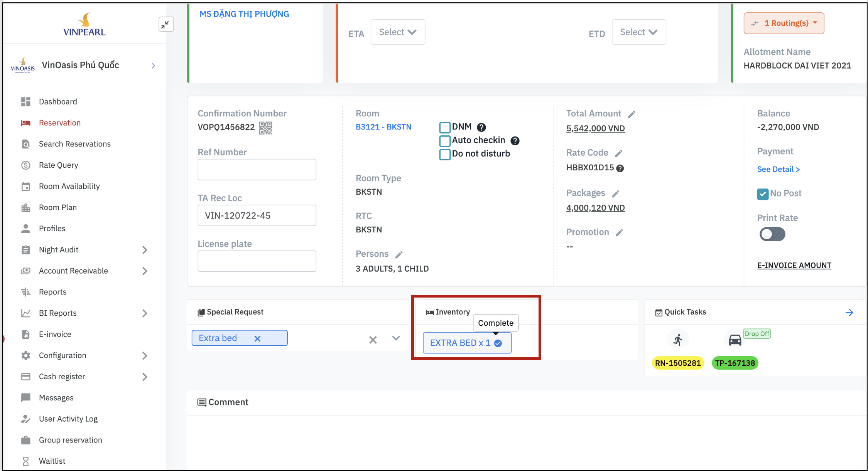Screen dimensions: 868x471
Task: Click the walking person quick task icon
Action: (x=678, y=340)
